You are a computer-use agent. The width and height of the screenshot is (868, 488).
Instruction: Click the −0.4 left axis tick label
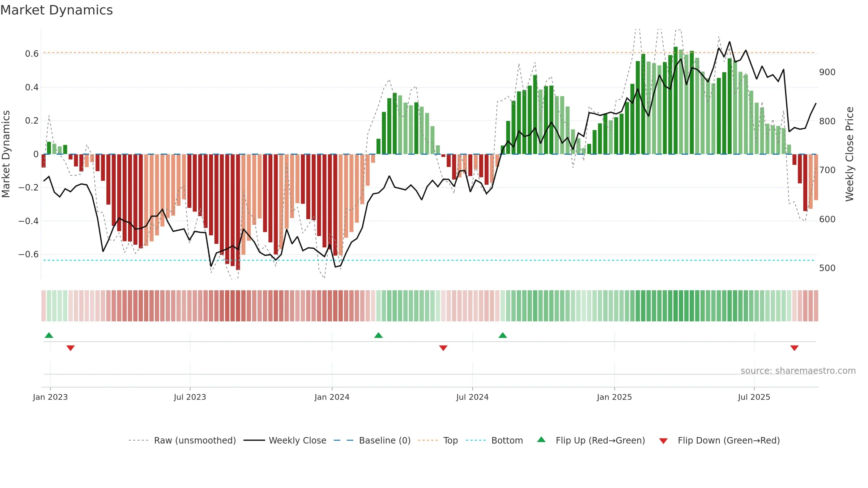pos(29,221)
